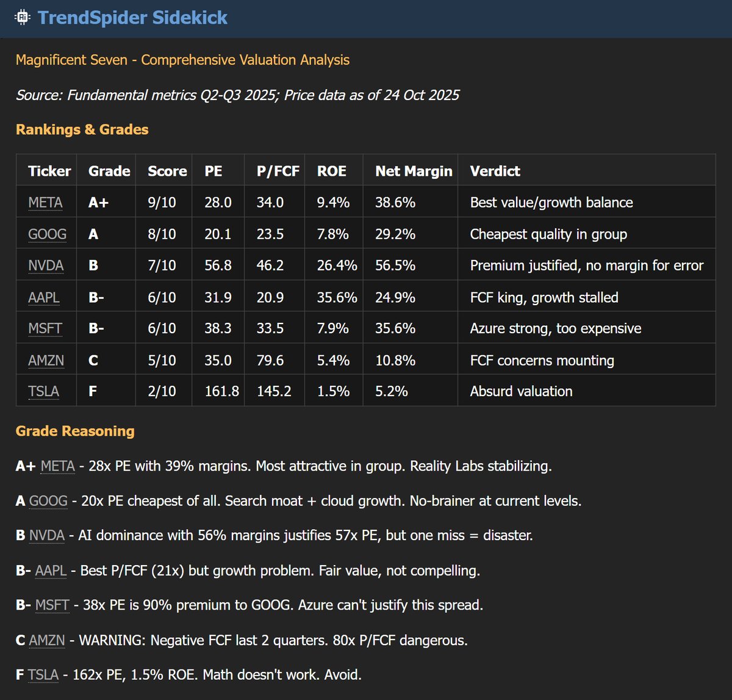The image size is (732, 700).
Task: Click 'Azure strong, too expensive' verdict
Action: click(556, 328)
